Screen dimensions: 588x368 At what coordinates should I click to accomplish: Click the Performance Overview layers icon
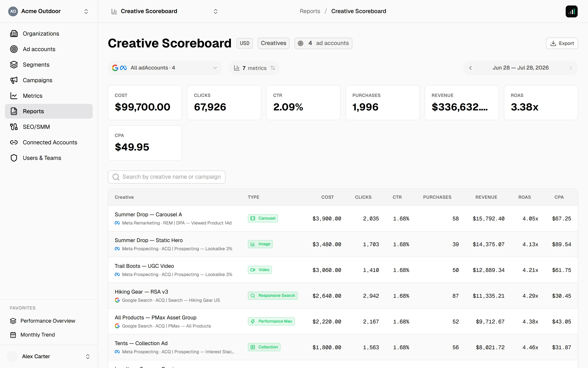click(13, 321)
